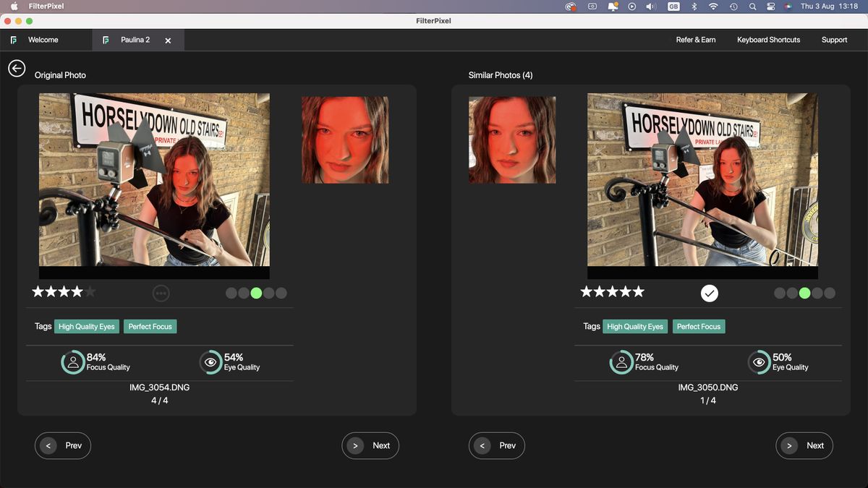This screenshot has width=868, height=488.
Task: Select the green color label dot on IMG_3054.DNG
Action: (255, 294)
